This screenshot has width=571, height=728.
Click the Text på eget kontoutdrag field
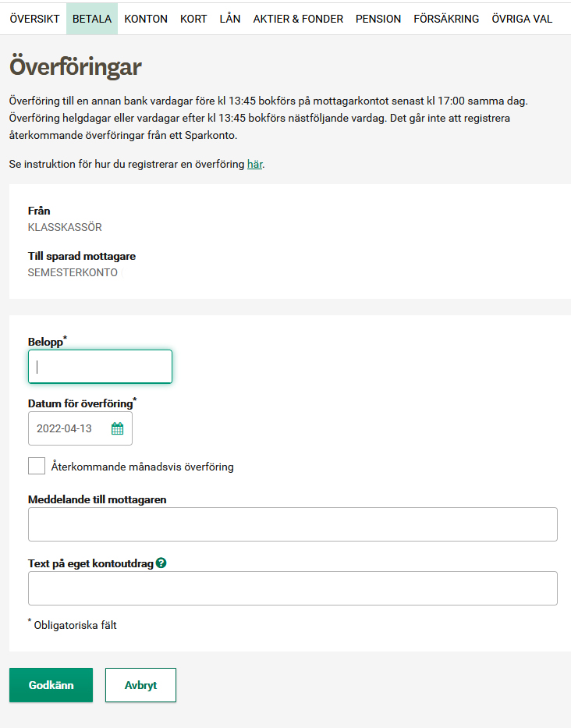293,588
